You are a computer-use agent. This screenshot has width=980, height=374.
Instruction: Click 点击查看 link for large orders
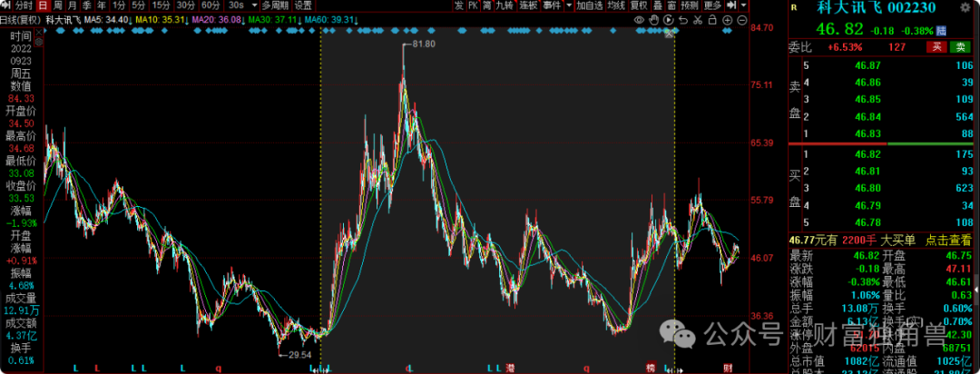click(949, 240)
